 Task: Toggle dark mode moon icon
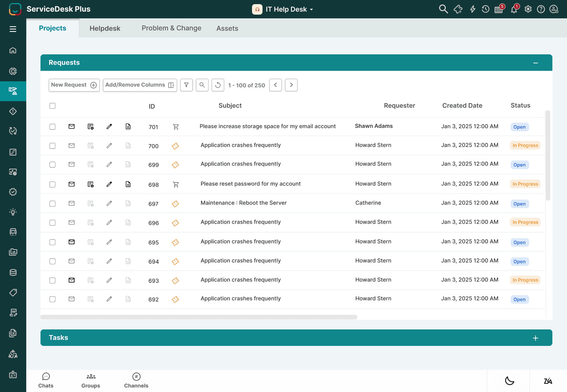point(509,381)
